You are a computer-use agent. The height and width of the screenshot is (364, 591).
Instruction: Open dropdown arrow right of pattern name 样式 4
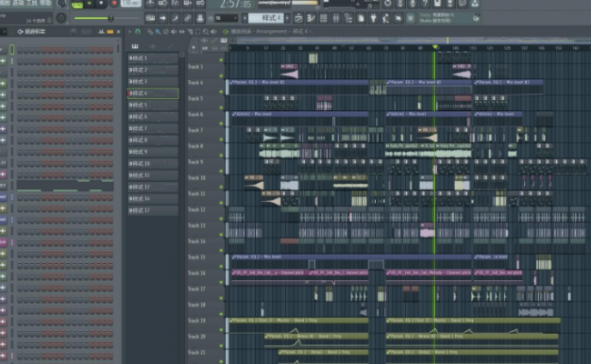coord(288,18)
